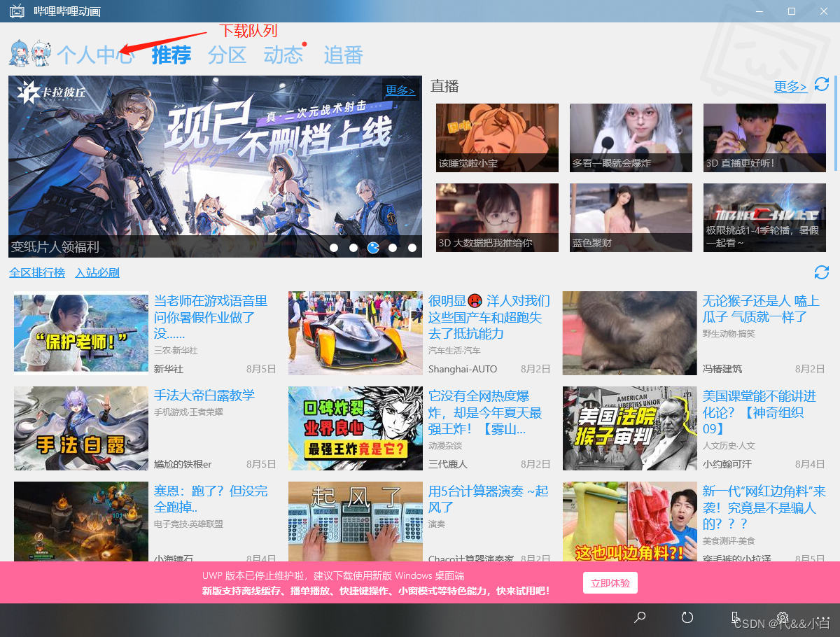
Task: Select the first carousel dot on banner
Action: [x=334, y=247]
